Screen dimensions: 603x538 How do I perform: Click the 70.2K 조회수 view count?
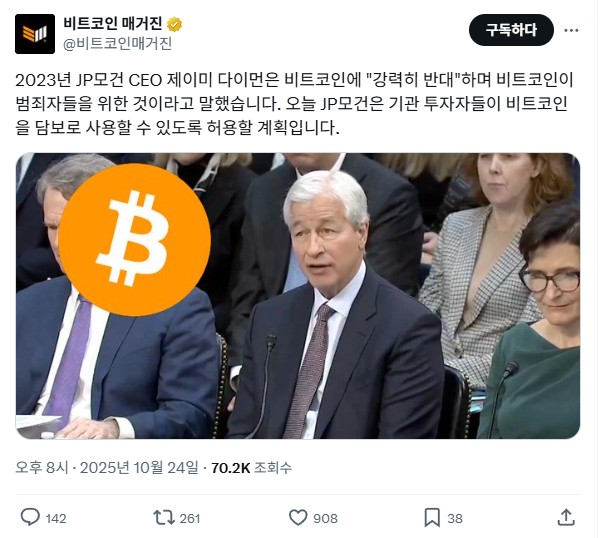252,468
